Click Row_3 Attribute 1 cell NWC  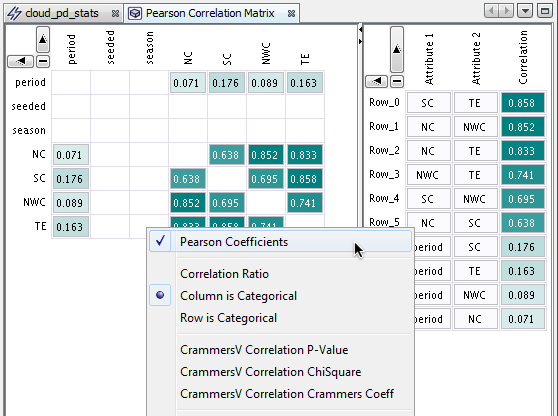[429, 175]
